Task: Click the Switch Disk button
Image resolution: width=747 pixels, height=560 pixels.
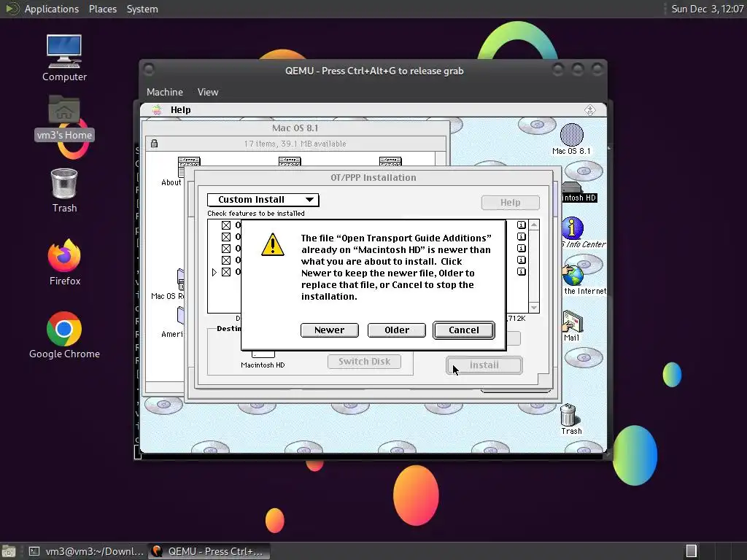Action: click(364, 362)
